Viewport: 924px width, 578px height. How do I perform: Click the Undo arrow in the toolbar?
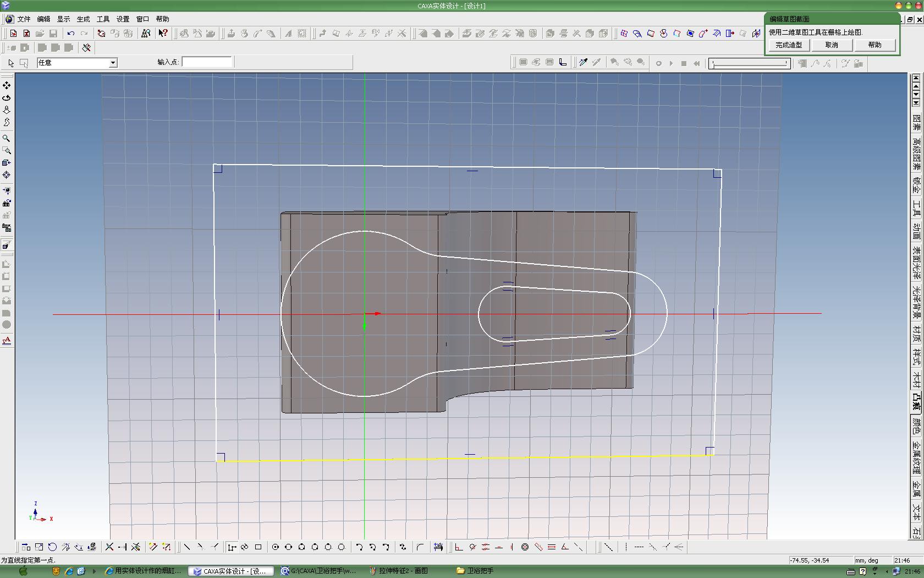coord(70,34)
